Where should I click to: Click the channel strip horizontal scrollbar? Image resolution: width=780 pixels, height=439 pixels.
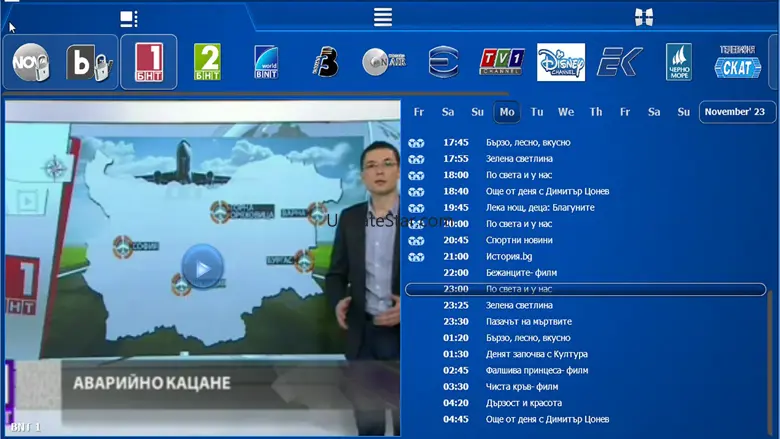pyautogui.click(x=256, y=93)
